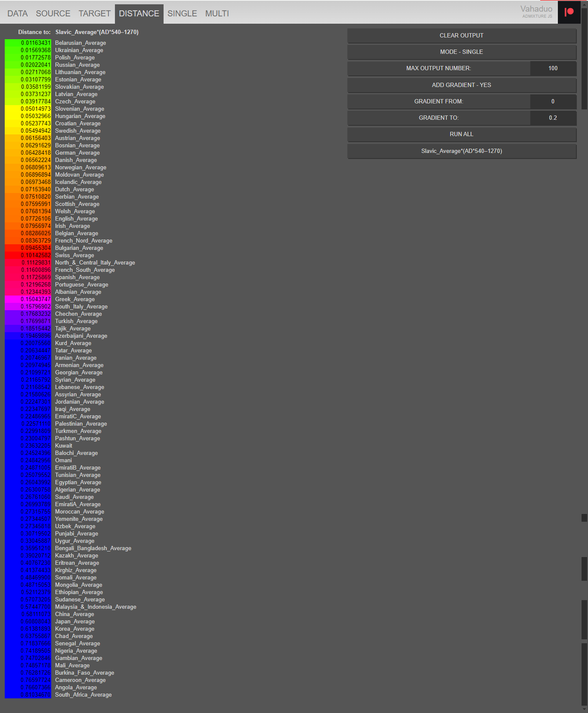
Task: Click the Bulgarian_Average row
Action: coord(79,248)
